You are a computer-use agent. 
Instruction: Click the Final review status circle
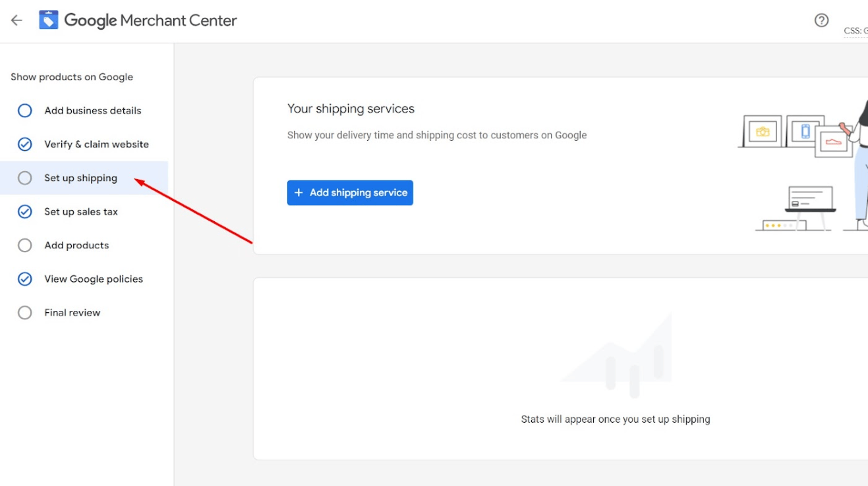tap(24, 313)
